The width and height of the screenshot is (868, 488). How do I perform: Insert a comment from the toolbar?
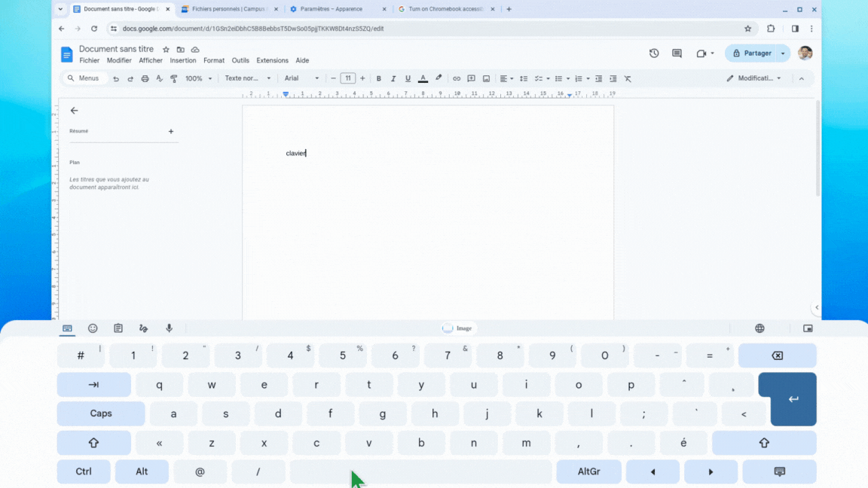(471, 78)
